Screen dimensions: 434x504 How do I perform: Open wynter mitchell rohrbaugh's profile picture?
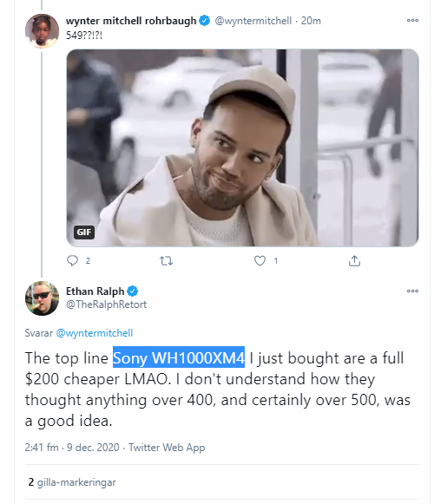point(42,31)
